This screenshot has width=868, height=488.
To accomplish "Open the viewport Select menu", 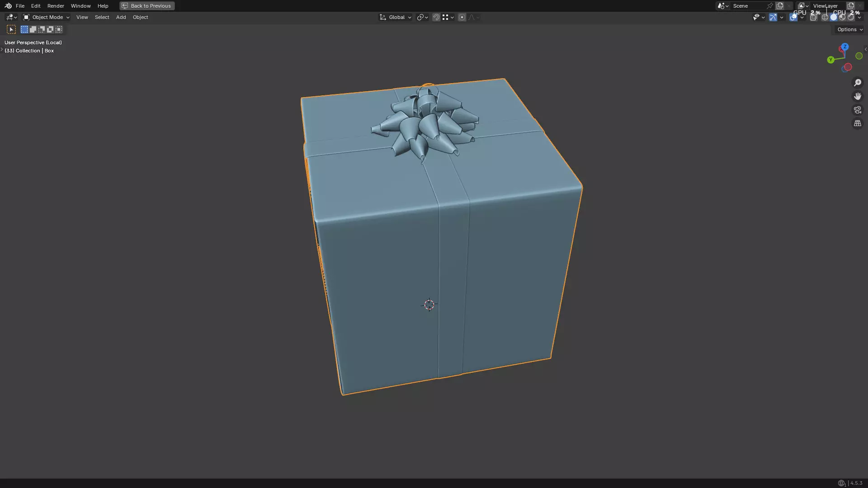I will click(x=102, y=17).
